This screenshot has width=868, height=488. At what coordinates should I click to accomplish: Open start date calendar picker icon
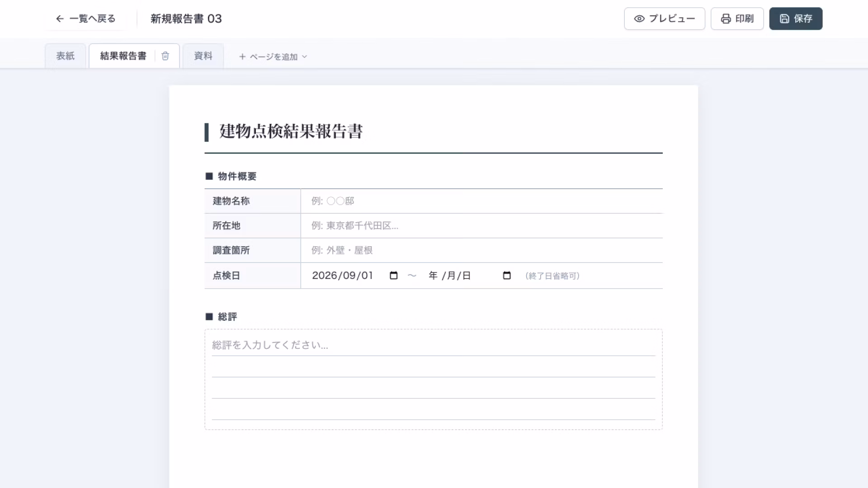click(x=394, y=276)
